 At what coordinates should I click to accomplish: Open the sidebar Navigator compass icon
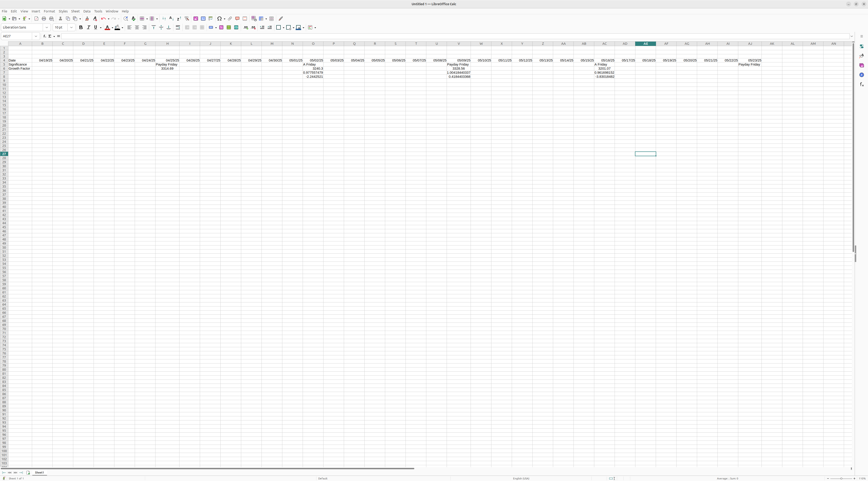click(862, 75)
